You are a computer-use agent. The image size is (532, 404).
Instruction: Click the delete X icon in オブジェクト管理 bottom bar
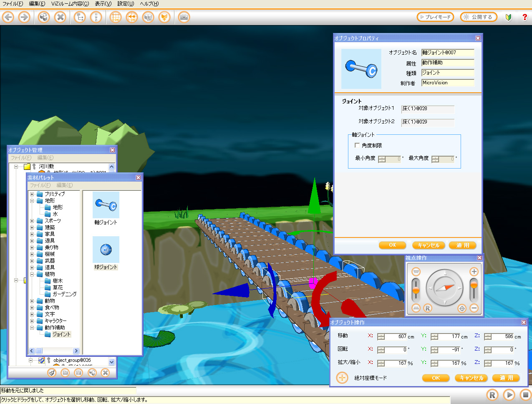[x=105, y=373]
